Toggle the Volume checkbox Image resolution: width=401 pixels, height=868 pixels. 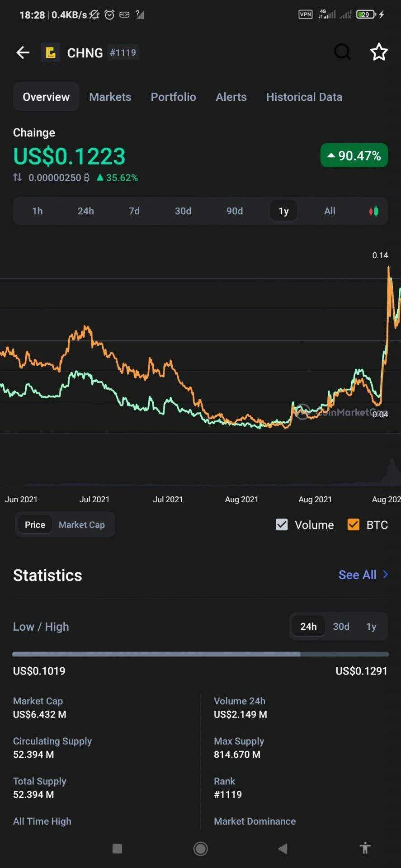point(282,524)
